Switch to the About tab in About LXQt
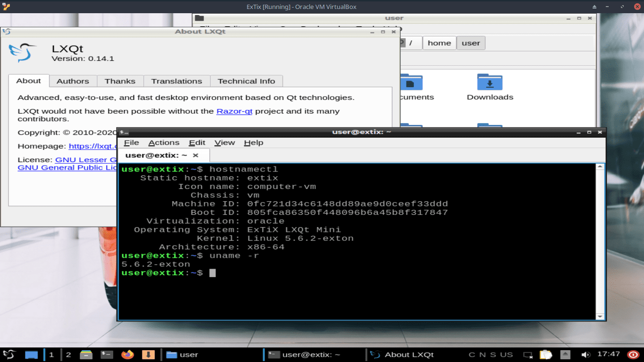 pos(28,81)
